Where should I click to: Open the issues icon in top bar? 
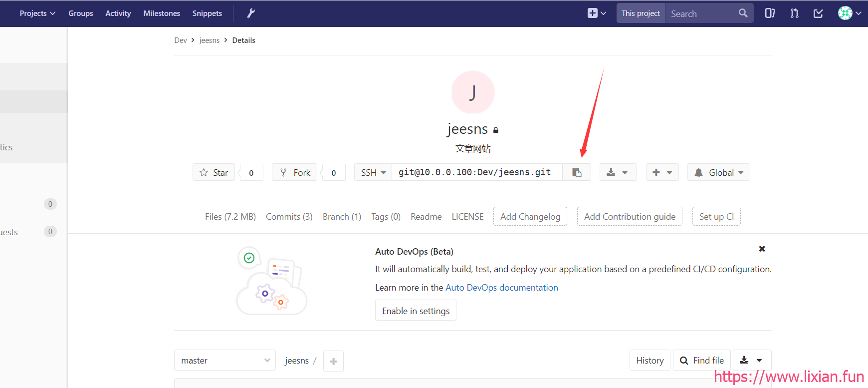770,13
